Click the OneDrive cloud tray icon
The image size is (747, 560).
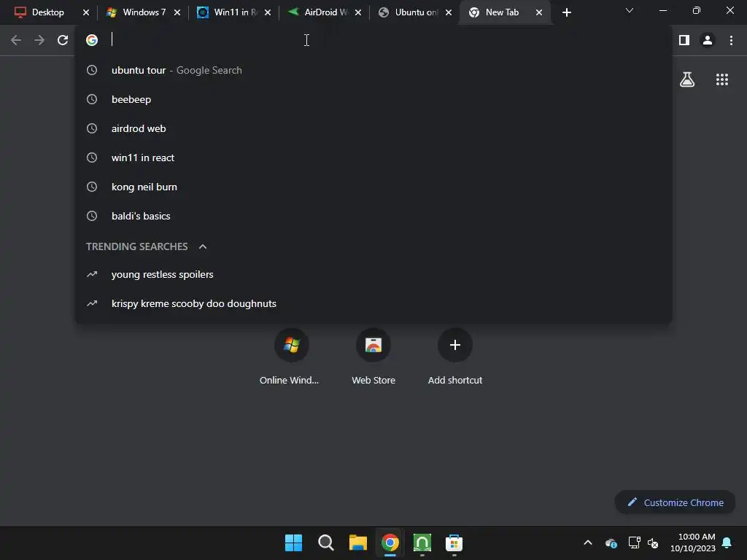point(611,542)
